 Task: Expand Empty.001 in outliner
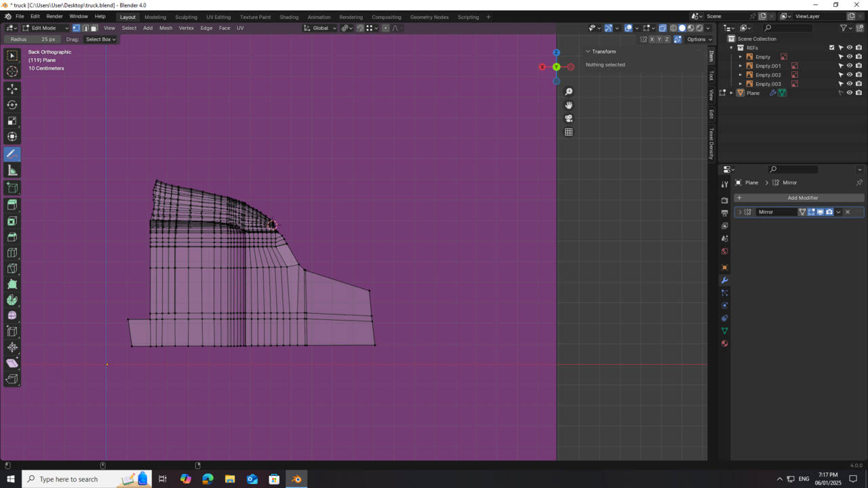[x=741, y=66]
